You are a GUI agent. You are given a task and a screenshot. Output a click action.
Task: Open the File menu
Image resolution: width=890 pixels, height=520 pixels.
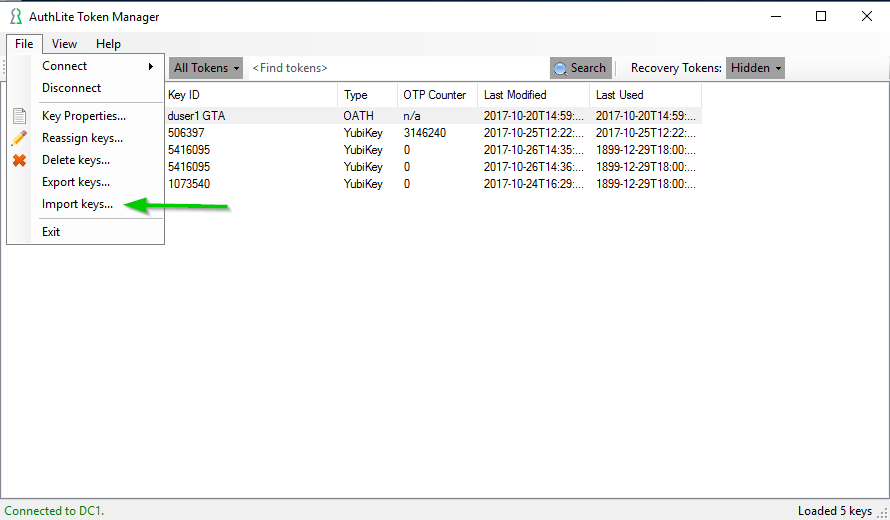(x=24, y=44)
